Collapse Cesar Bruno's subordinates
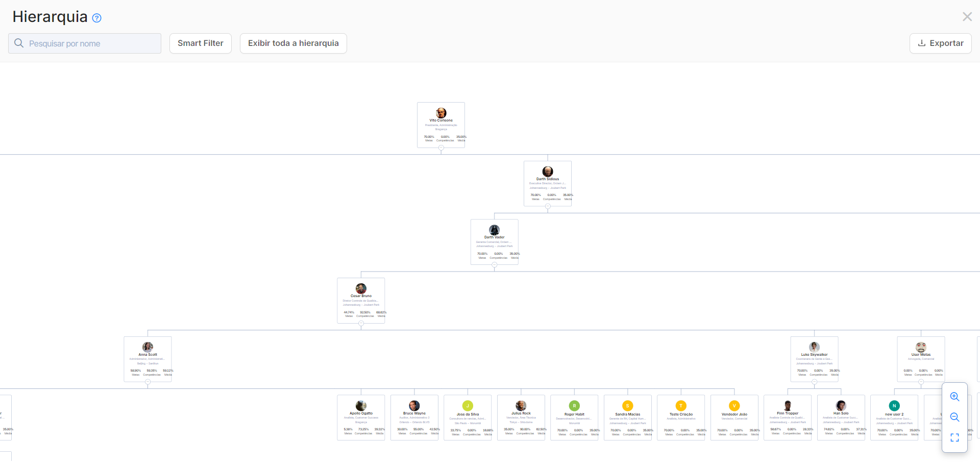The image size is (980, 465). pos(361,323)
